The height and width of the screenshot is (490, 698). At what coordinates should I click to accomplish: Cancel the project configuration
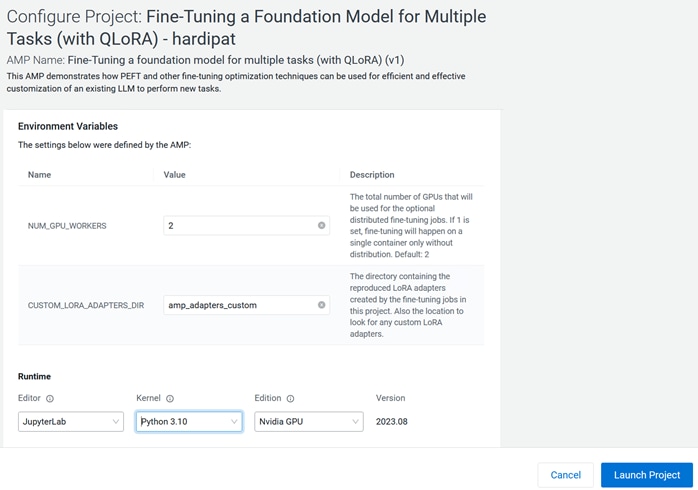(x=565, y=475)
